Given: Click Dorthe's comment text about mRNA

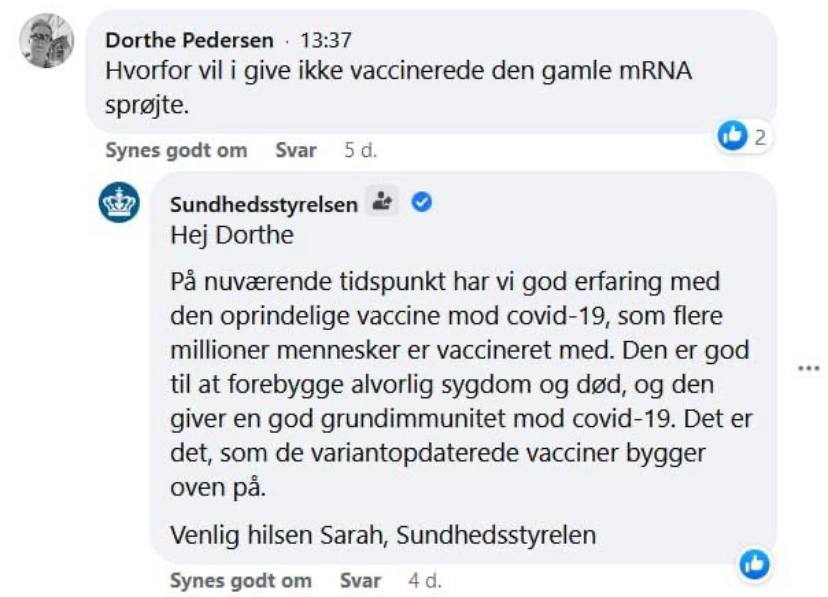Looking at the screenshot, I should (399, 88).
